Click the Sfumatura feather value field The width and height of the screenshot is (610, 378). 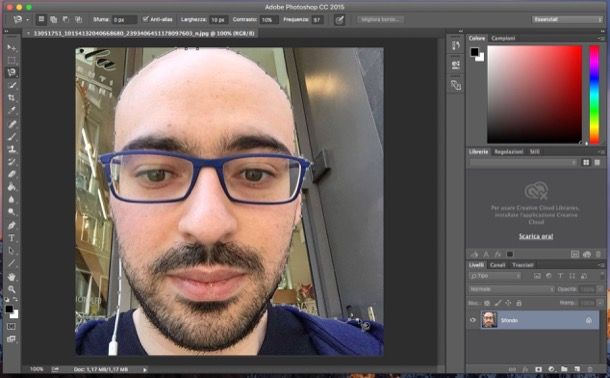coord(124,19)
